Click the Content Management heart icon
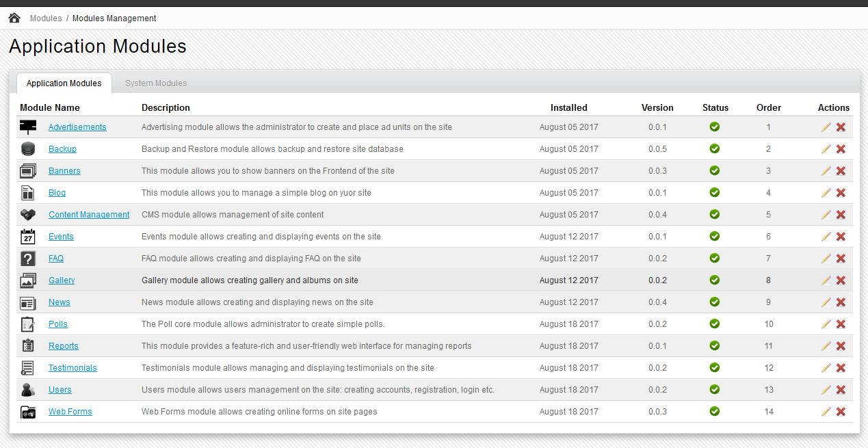868x448 pixels. coord(27,214)
